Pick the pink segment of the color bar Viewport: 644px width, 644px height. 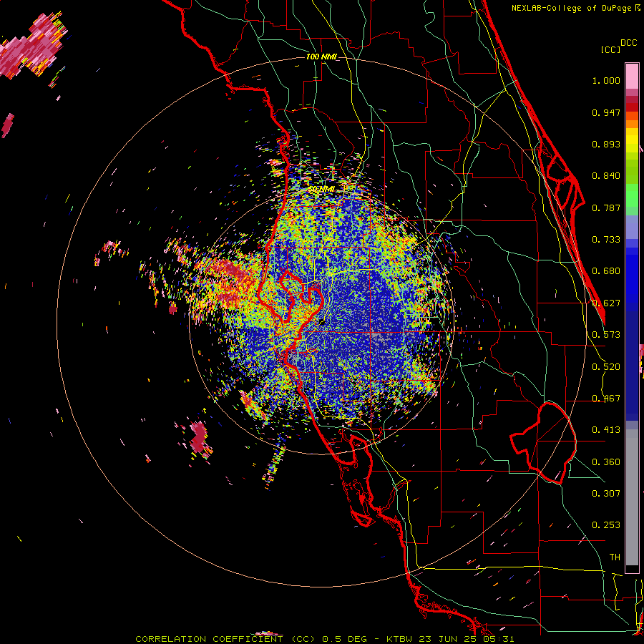click(x=632, y=76)
